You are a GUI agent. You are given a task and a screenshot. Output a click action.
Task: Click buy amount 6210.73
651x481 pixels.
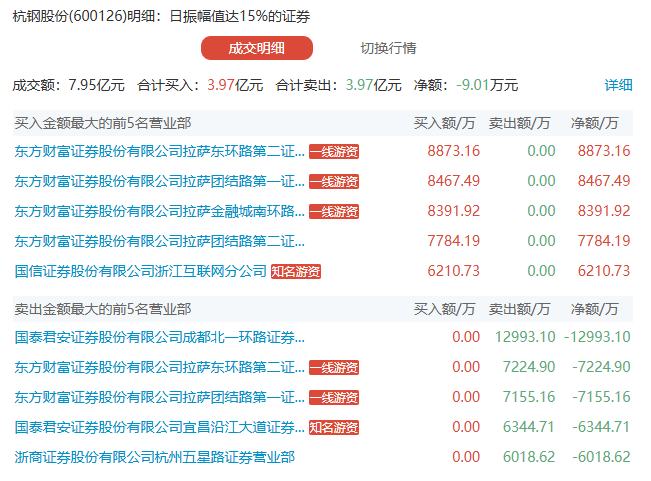pyautogui.click(x=454, y=271)
